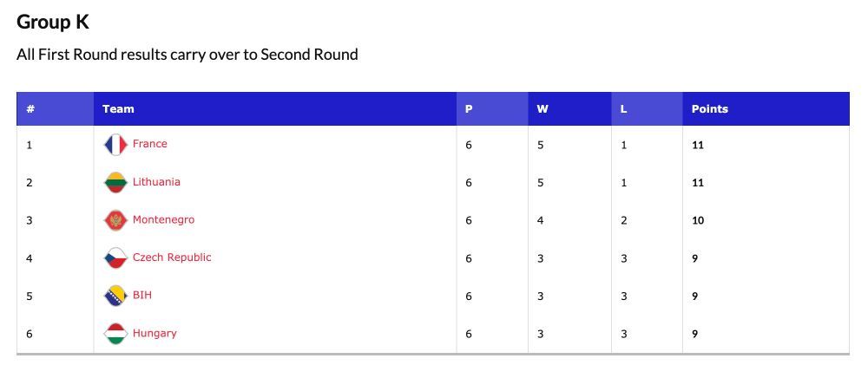Image resolution: width=868 pixels, height=378 pixels.
Task: Click the Lithuania flag icon
Action: pos(115,182)
